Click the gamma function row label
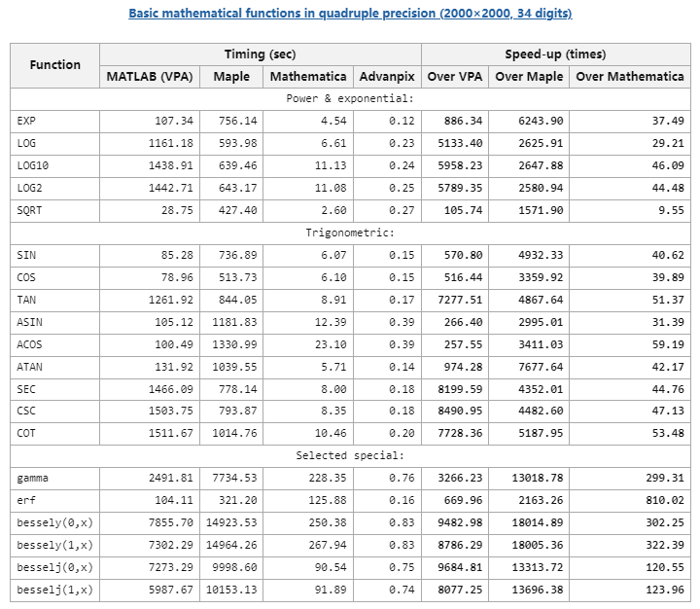The height and width of the screenshot is (609, 700). click(x=33, y=478)
